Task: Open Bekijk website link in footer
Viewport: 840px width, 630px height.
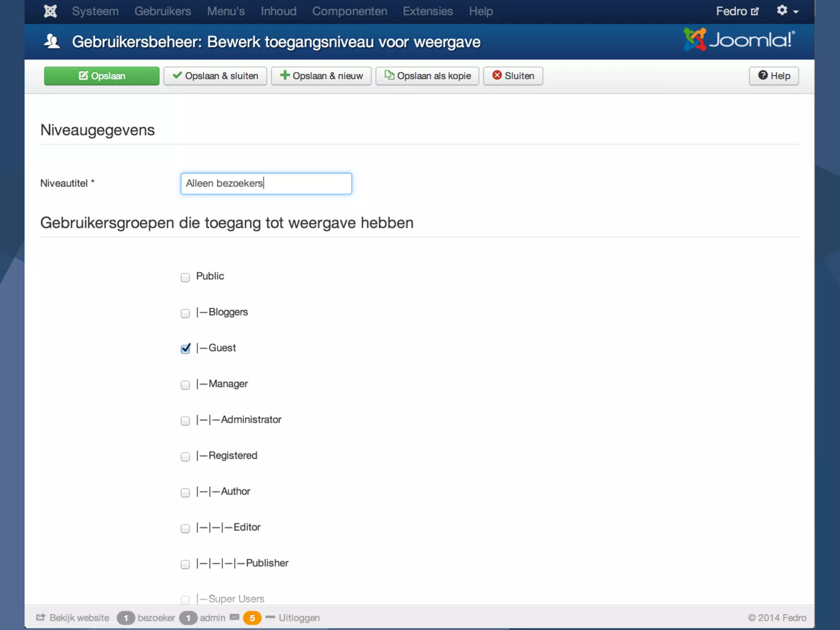Action: [73, 618]
